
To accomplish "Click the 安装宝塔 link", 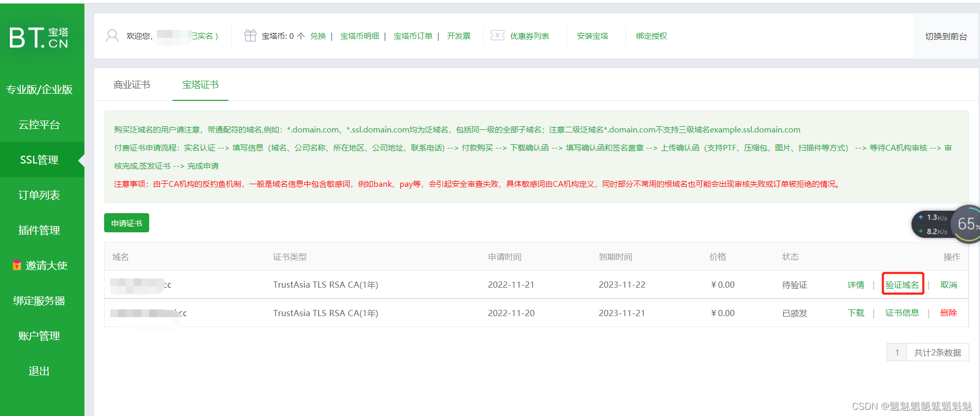I will [x=593, y=36].
